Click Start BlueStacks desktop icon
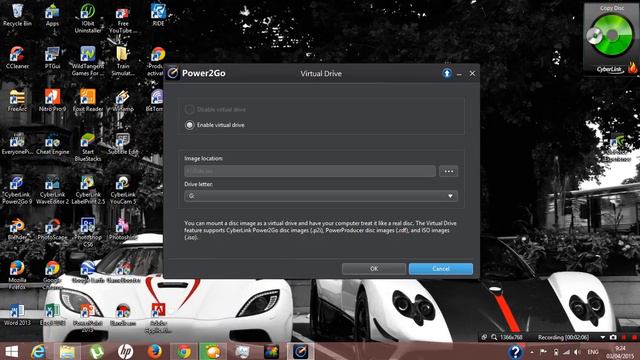640x360 pixels. pos(88,147)
